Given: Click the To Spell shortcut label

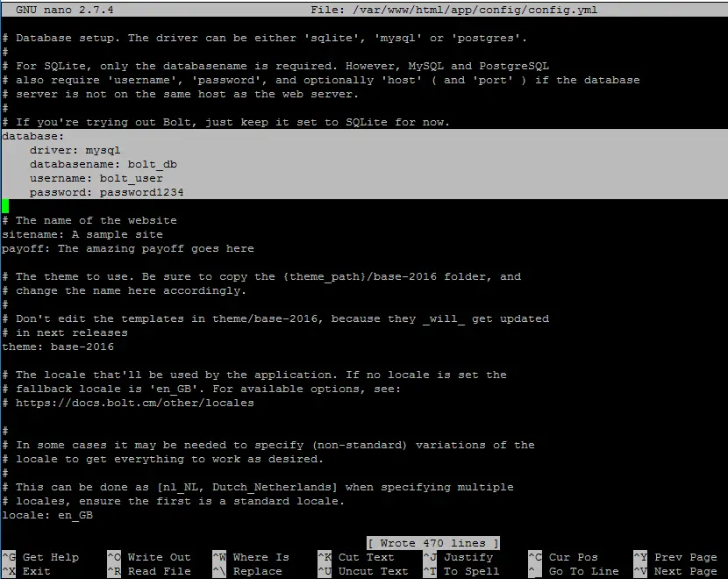Looking at the screenshot, I should pos(471,571).
